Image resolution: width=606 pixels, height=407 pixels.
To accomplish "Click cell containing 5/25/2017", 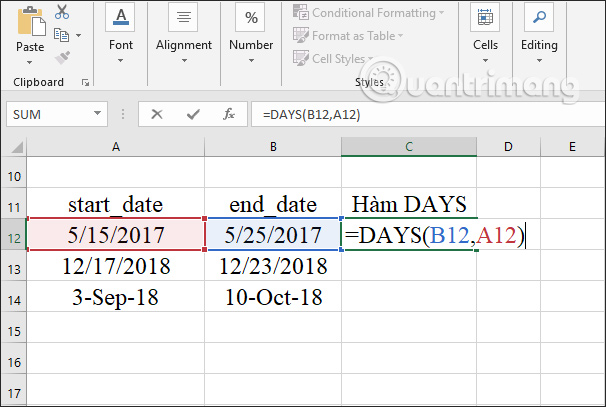I will pyautogui.click(x=273, y=235).
